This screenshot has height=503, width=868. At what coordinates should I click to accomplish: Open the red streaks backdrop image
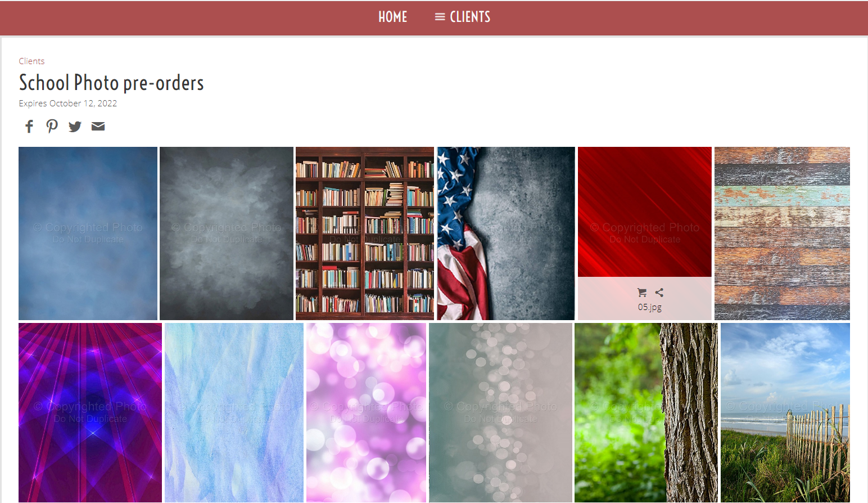tap(645, 212)
